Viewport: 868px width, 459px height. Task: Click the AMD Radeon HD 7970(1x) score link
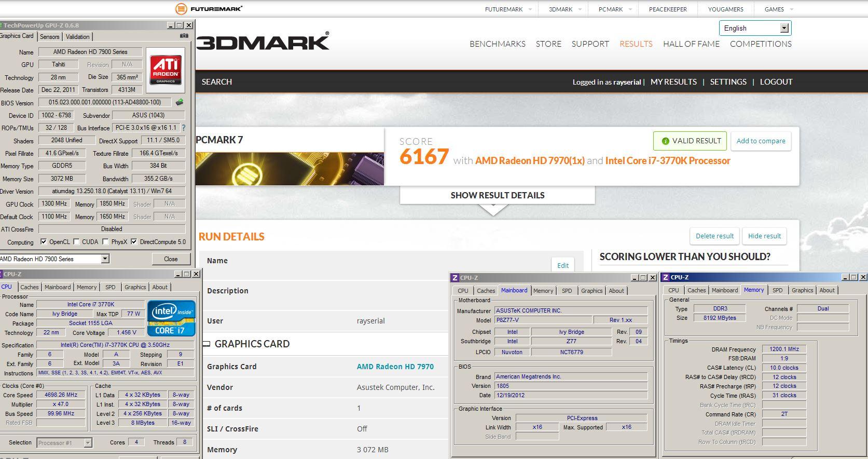pyautogui.click(x=530, y=160)
